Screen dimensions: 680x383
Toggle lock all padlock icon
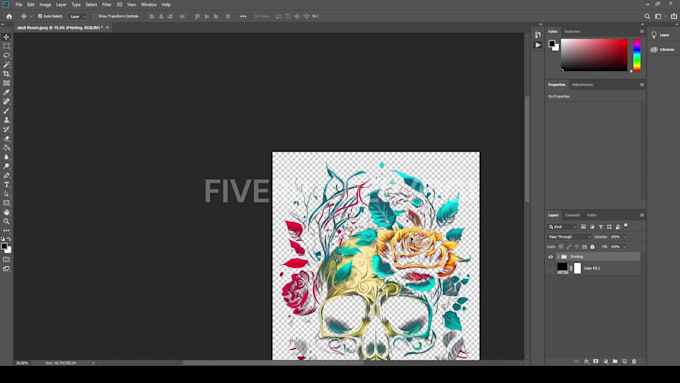pyautogui.click(x=592, y=246)
